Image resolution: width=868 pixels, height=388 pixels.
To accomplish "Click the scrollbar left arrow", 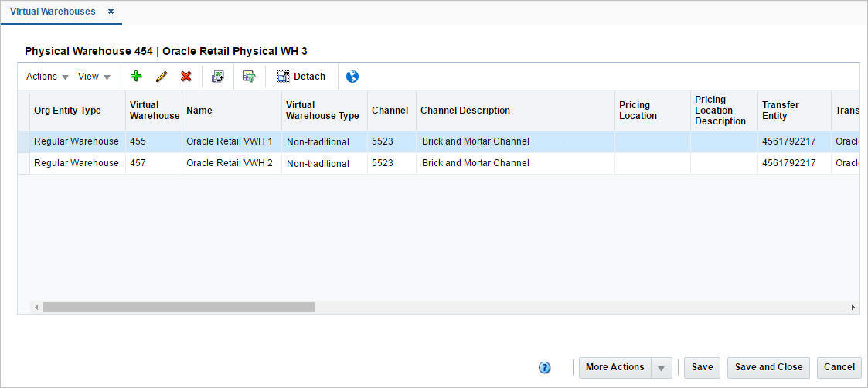I will point(36,307).
